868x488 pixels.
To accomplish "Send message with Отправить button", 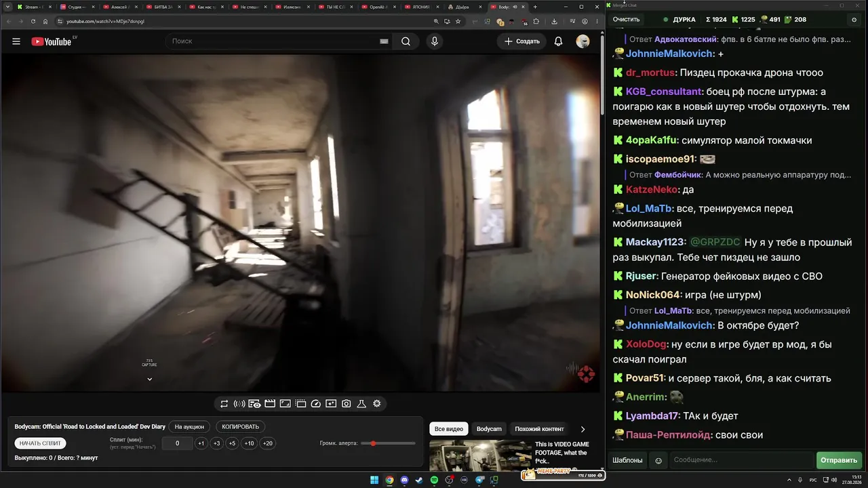I will pyautogui.click(x=839, y=460).
